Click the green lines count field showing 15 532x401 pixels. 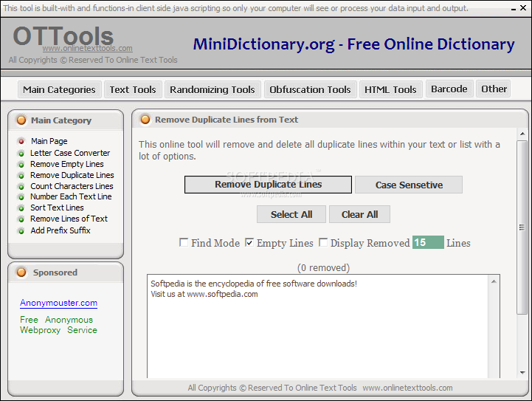pyautogui.click(x=428, y=242)
